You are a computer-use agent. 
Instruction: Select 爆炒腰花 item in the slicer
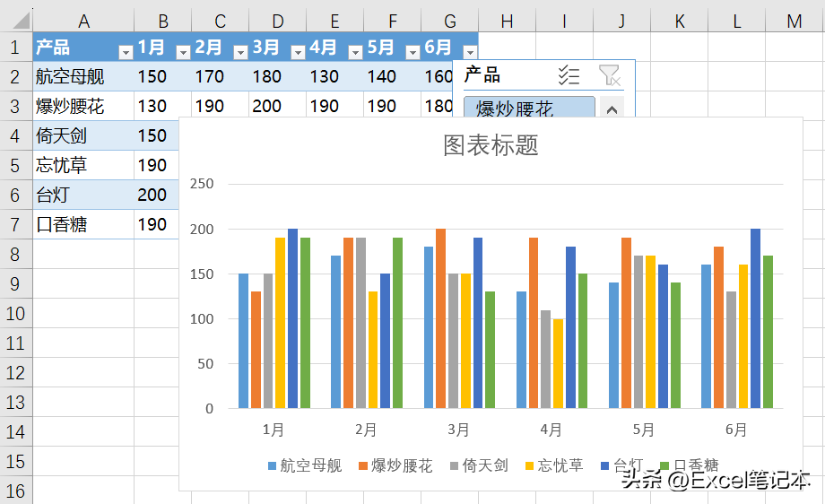click(529, 107)
